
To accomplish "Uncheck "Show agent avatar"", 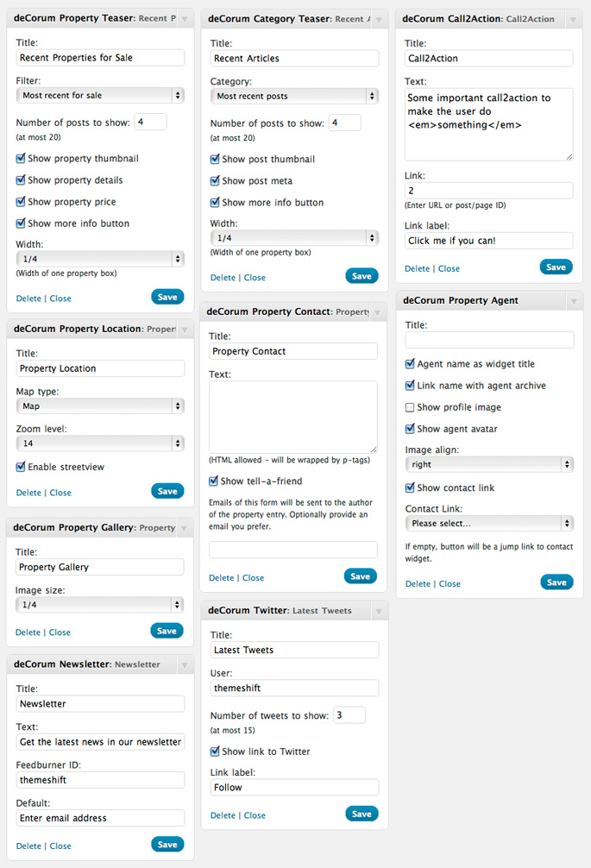I will click(409, 429).
